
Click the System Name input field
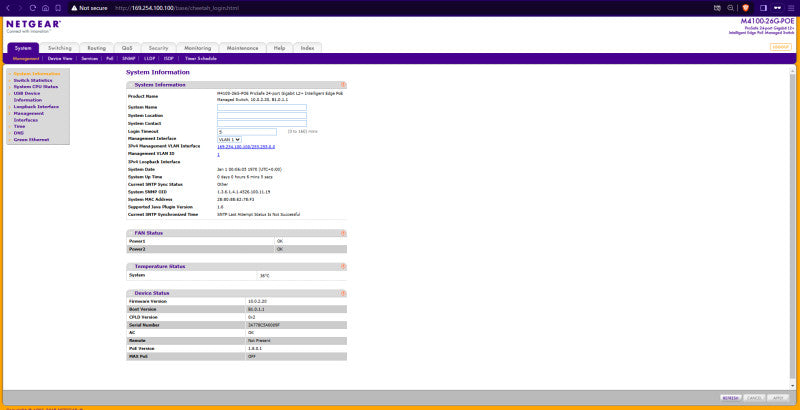[x=262, y=108]
